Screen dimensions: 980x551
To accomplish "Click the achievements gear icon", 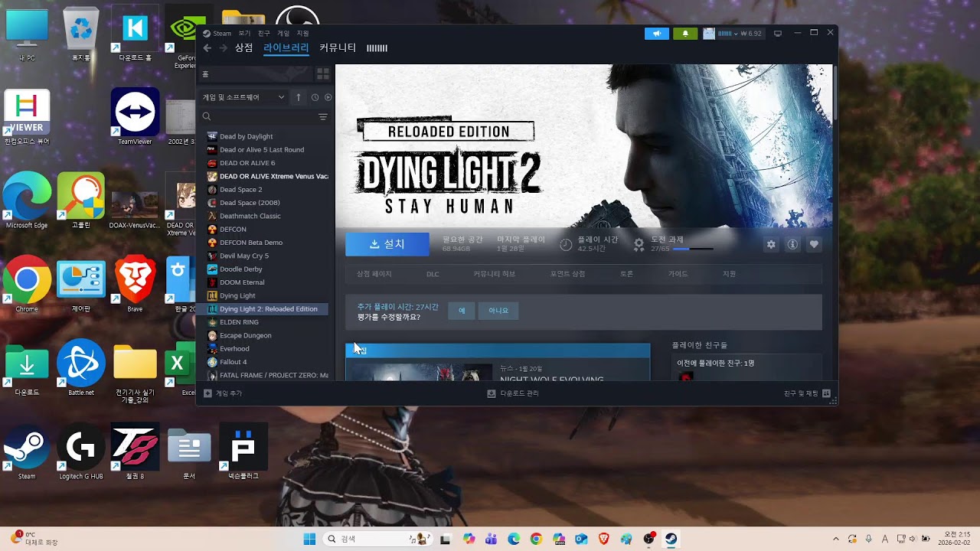I will coord(639,244).
